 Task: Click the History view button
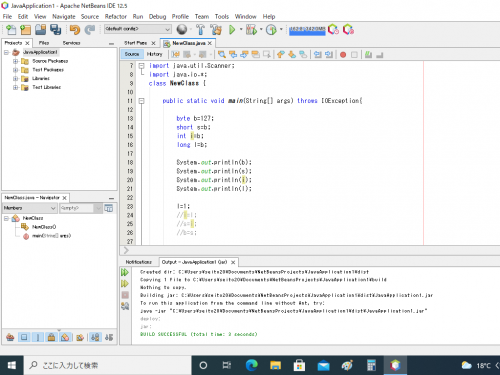pyautogui.click(x=154, y=54)
